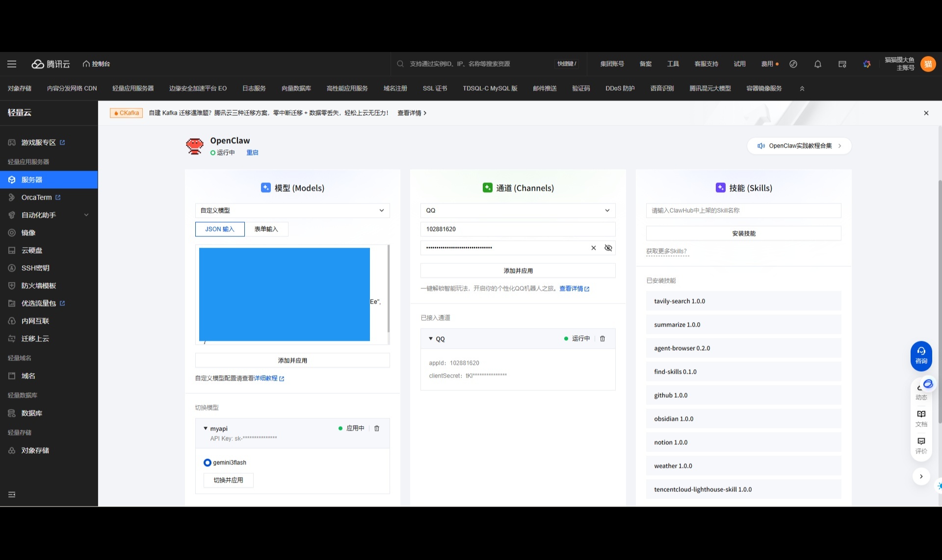Click the 安装技能 button
This screenshot has width=942, height=560.
click(743, 233)
